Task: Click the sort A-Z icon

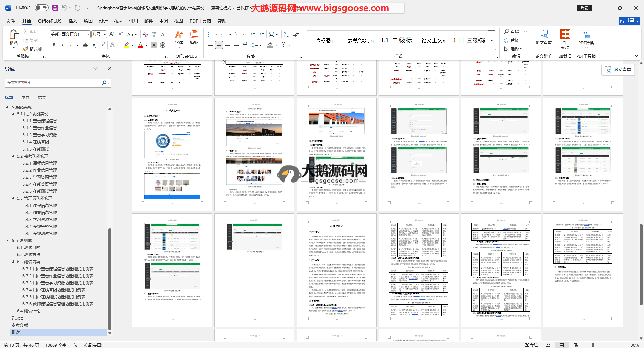Action: coord(286,34)
